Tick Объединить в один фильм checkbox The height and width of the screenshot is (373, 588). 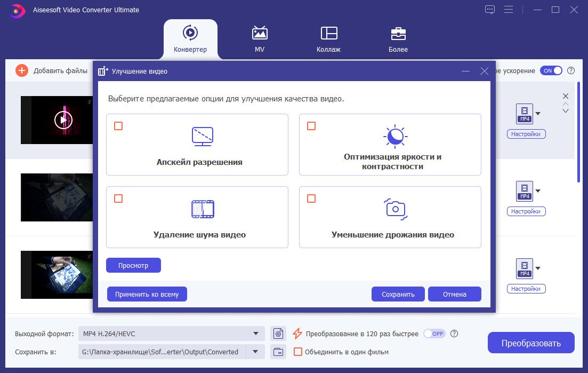coord(298,352)
